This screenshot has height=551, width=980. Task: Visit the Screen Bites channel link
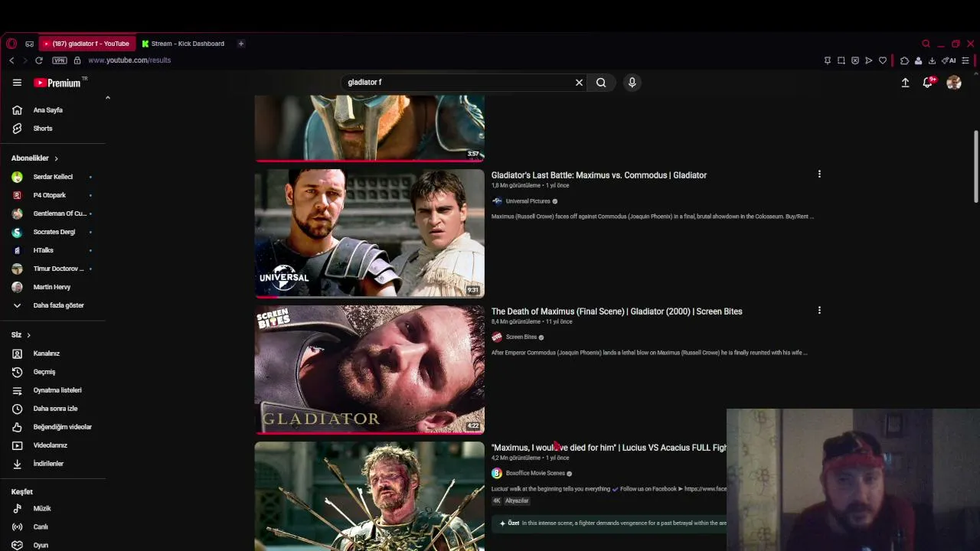[521, 337]
